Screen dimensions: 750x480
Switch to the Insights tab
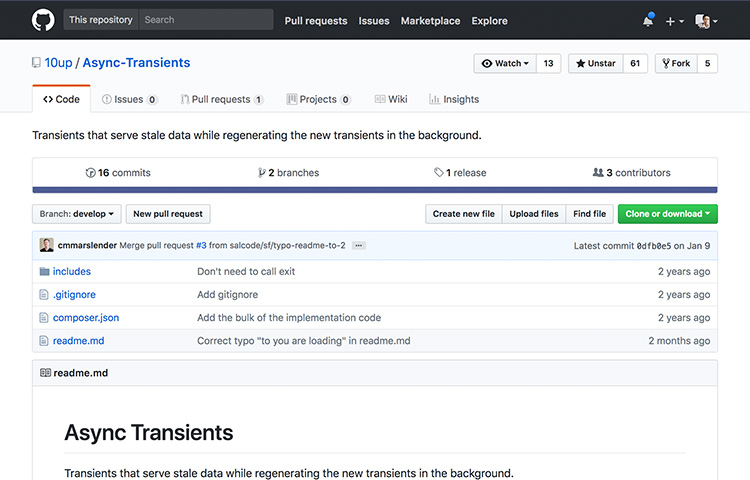[x=454, y=100]
